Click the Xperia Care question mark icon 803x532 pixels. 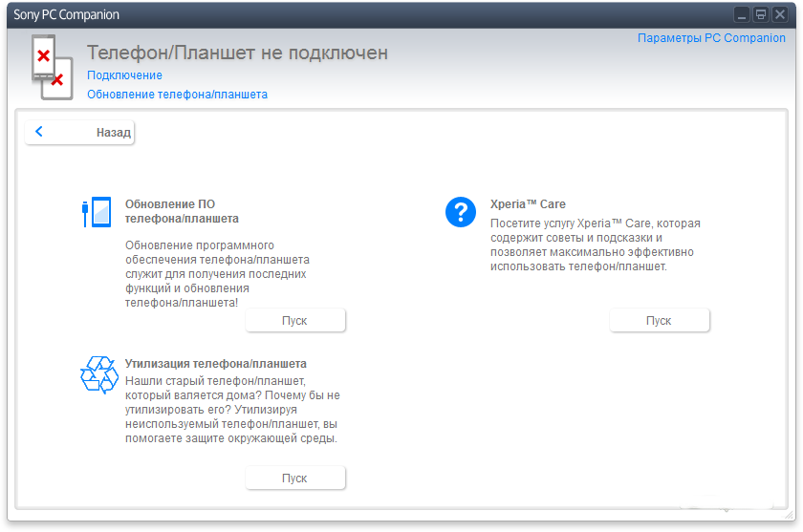(461, 212)
